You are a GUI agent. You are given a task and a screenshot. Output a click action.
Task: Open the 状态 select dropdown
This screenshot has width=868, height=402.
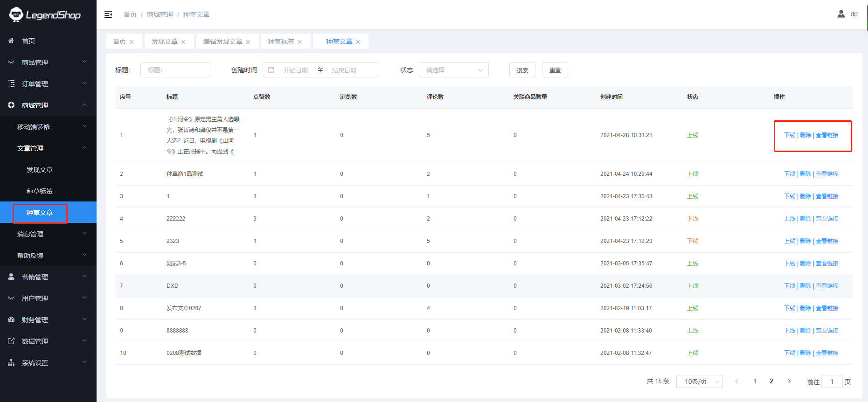[453, 70]
